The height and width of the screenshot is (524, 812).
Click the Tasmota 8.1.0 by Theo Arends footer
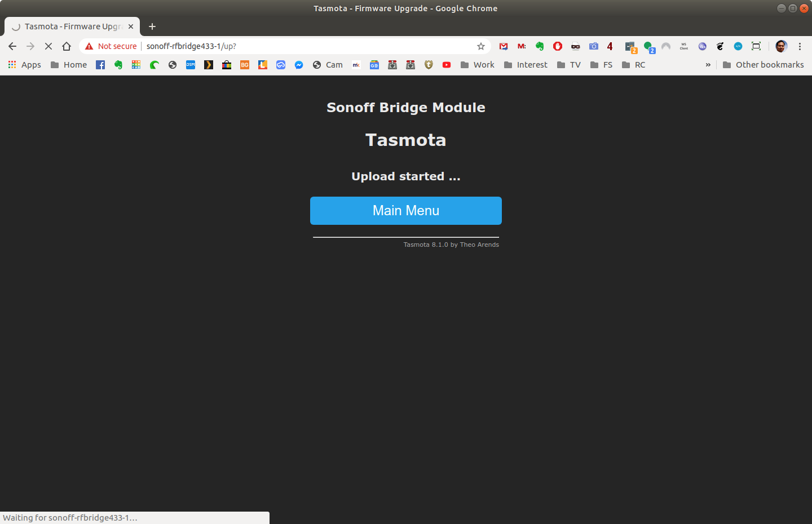(x=451, y=245)
